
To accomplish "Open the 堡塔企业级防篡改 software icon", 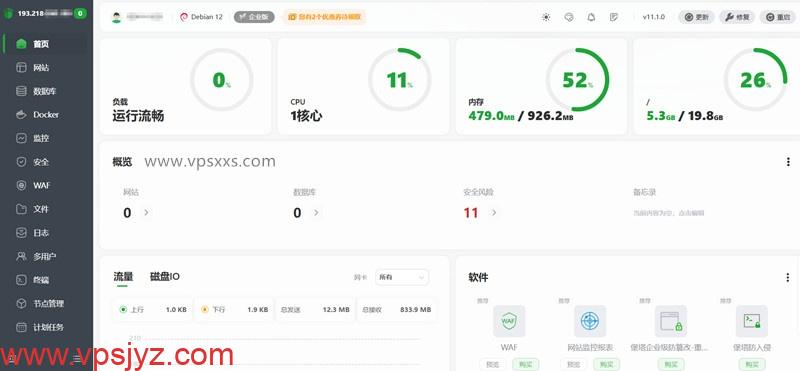I will [670, 321].
